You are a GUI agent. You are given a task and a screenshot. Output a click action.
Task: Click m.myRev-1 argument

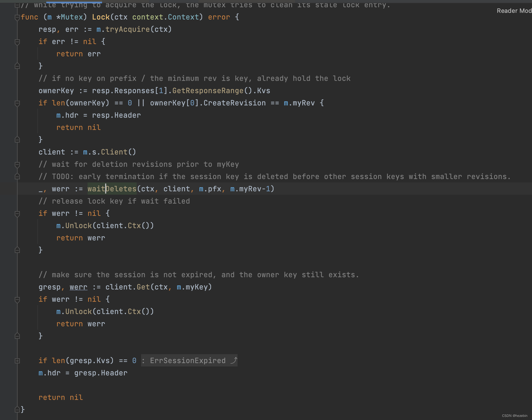[x=250, y=189]
